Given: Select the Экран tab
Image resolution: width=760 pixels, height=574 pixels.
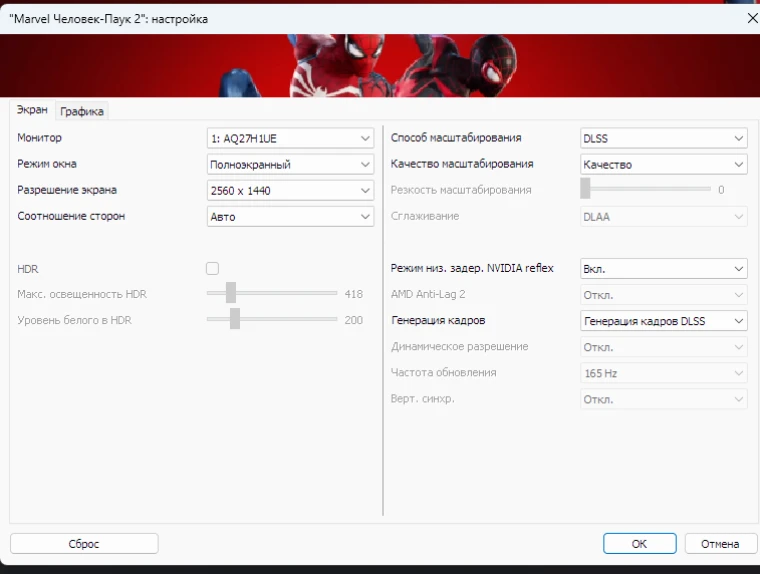Looking at the screenshot, I should [x=32, y=111].
